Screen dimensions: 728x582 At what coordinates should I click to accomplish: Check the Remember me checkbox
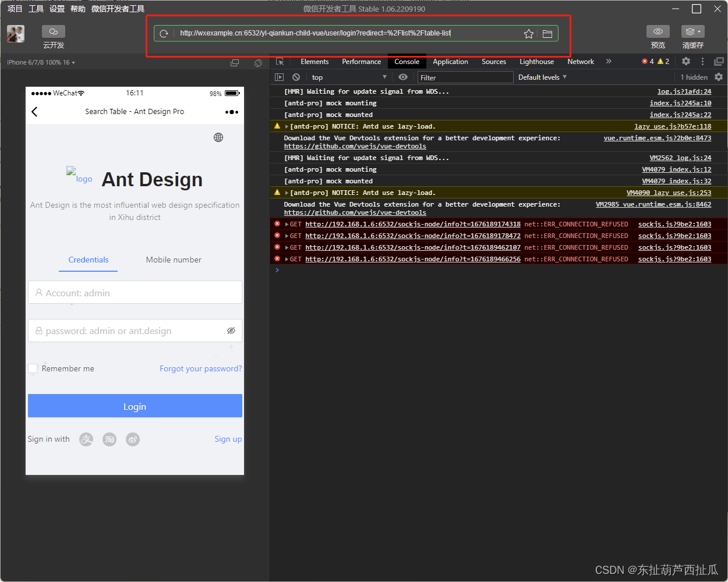pyautogui.click(x=33, y=368)
